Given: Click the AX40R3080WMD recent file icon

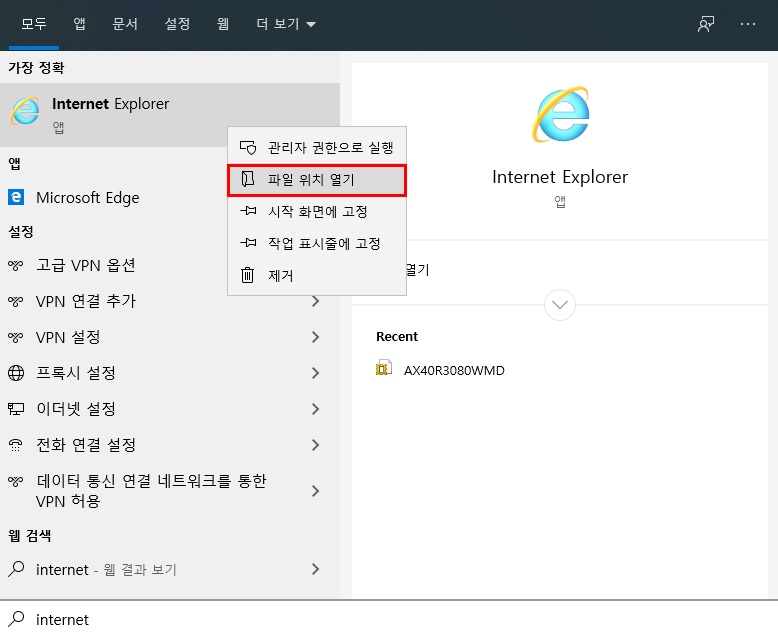Looking at the screenshot, I should point(384,368).
